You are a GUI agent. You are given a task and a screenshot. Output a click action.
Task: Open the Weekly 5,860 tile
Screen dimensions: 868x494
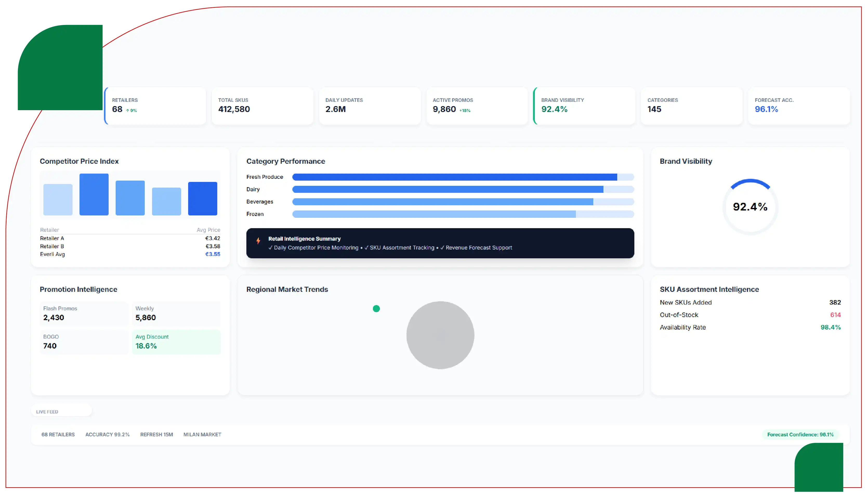[176, 313]
